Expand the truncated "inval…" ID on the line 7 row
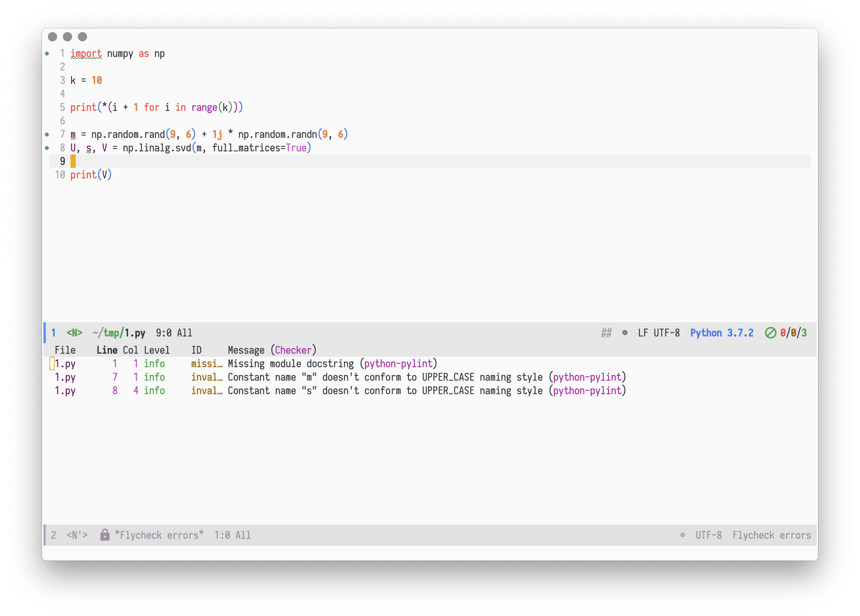This screenshot has width=860, height=616. (x=207, y=377)
